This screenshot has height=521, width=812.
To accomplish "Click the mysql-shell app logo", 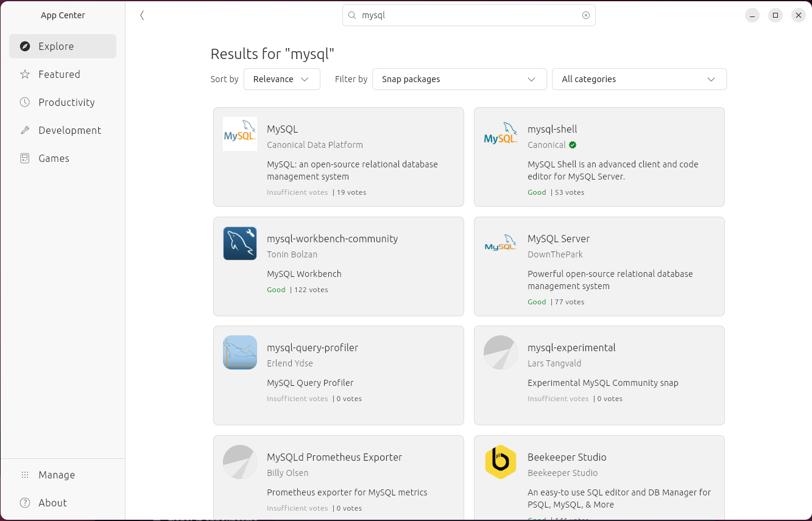I will point(501,134).
